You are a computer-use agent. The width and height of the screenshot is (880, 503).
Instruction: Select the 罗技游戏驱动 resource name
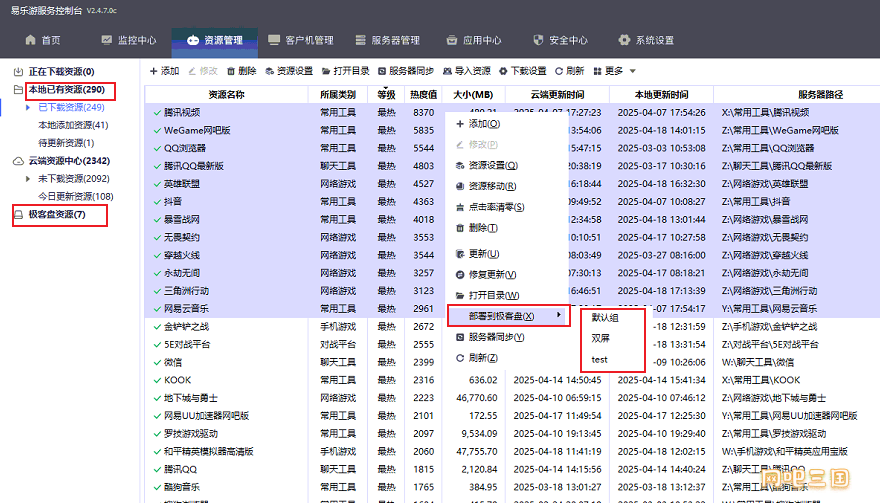(191, 433)
